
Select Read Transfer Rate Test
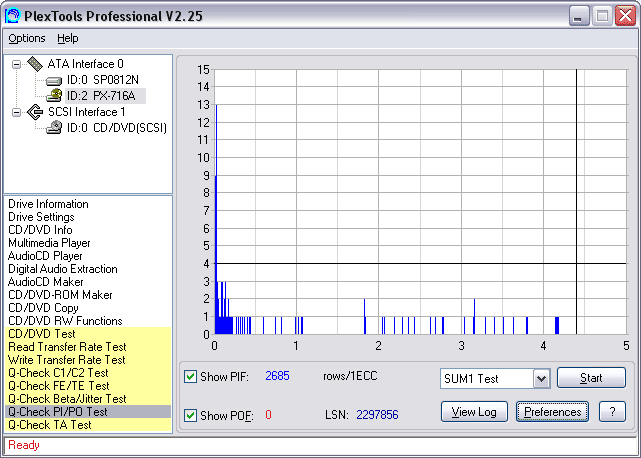88,347
